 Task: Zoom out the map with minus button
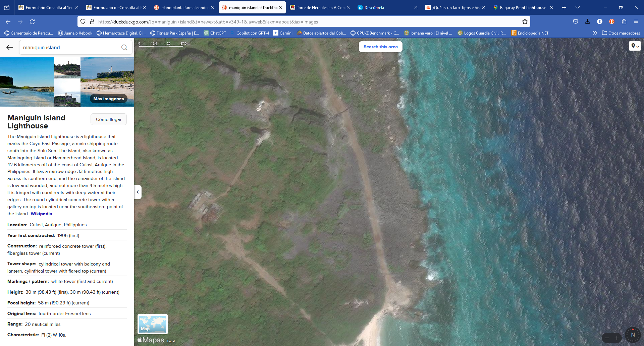click(607, 338)
